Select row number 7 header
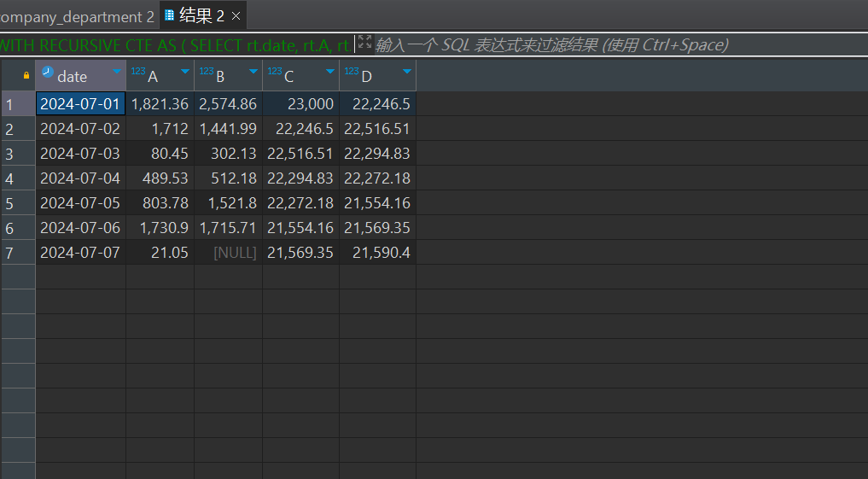This screenshot has height=479, width=868. click(18, 253)
